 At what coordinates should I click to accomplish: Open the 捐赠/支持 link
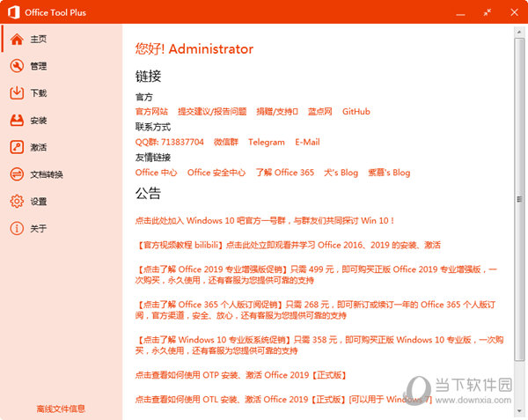click(277, 112)
